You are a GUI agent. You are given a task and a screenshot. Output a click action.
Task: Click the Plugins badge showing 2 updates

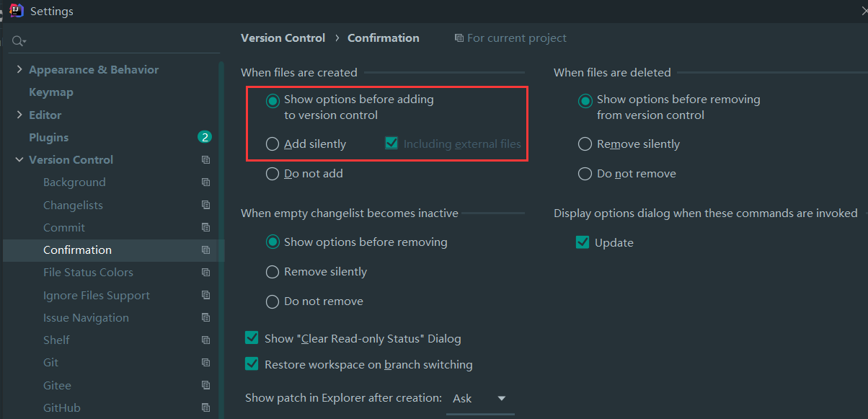coord(205,136)
